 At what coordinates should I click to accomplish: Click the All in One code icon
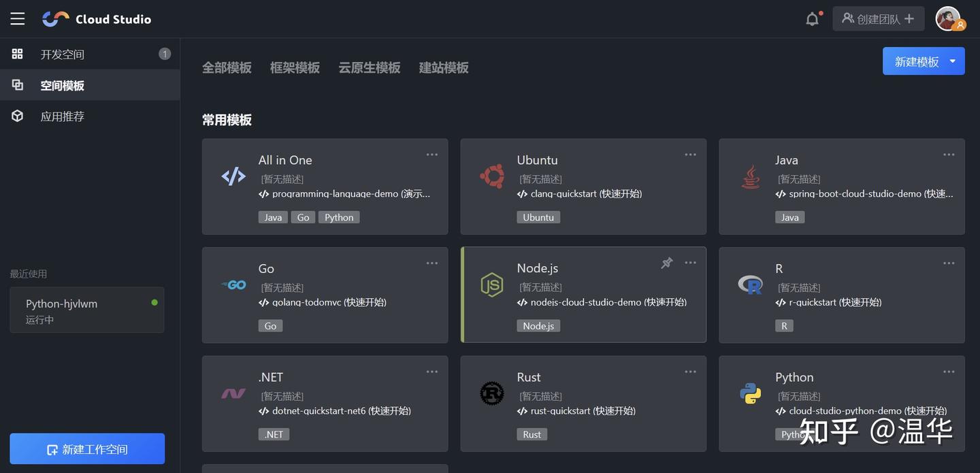click(x=233, y=177)
